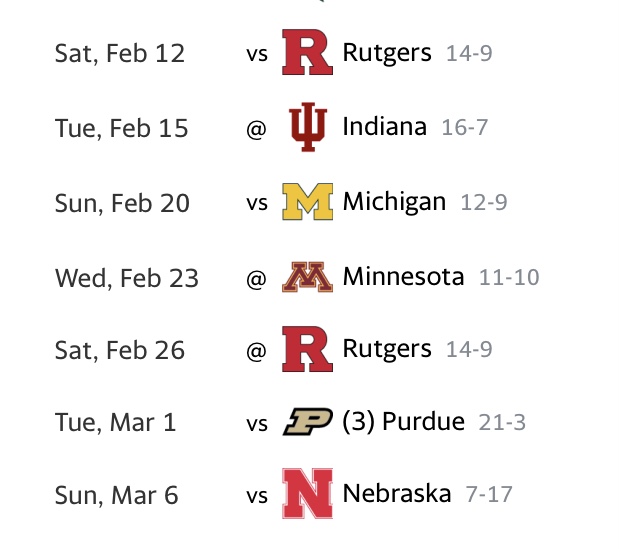Screen dimensions: 621x549
Task: Open the Minnesota team link
Action: pos(403,275)
